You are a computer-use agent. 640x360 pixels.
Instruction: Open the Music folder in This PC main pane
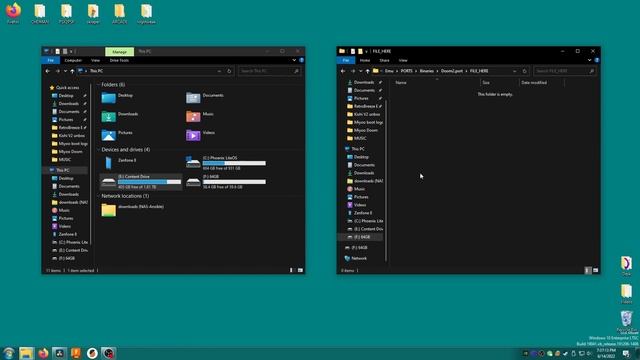200,116
